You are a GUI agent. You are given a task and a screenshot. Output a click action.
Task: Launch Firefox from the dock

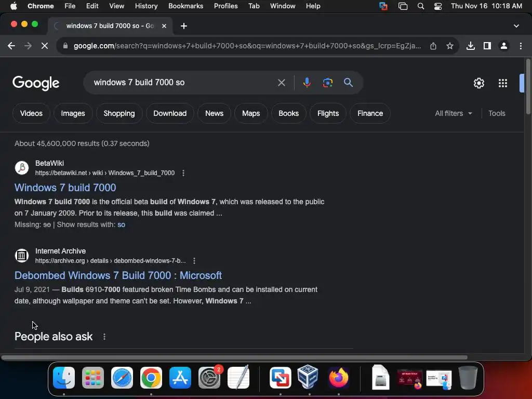pos(339,378)
